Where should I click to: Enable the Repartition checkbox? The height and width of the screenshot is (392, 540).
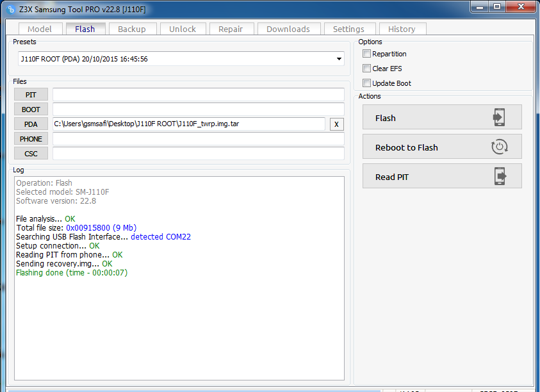click(367, 54)
